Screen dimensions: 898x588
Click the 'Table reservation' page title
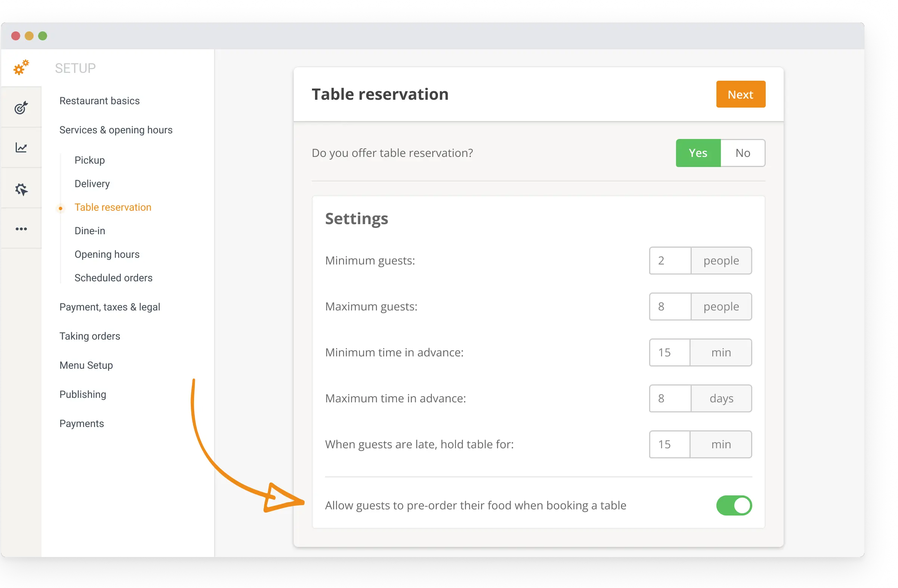[x=380, y=94]
